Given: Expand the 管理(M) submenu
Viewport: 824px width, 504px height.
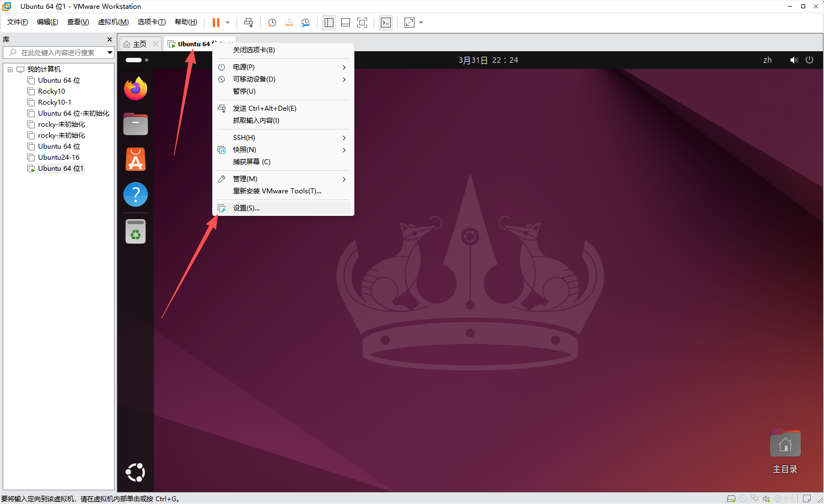Looking at the screenshot, I should (283, 179).
